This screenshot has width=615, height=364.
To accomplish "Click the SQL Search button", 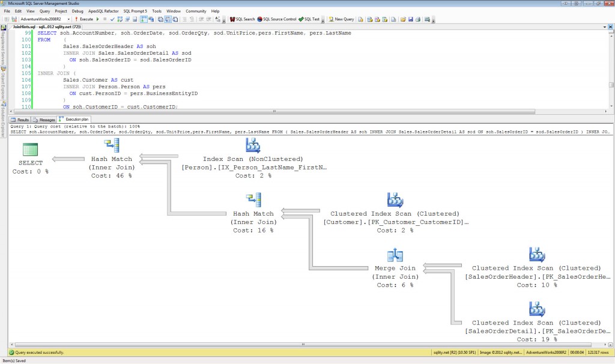I will pos(242,19).
